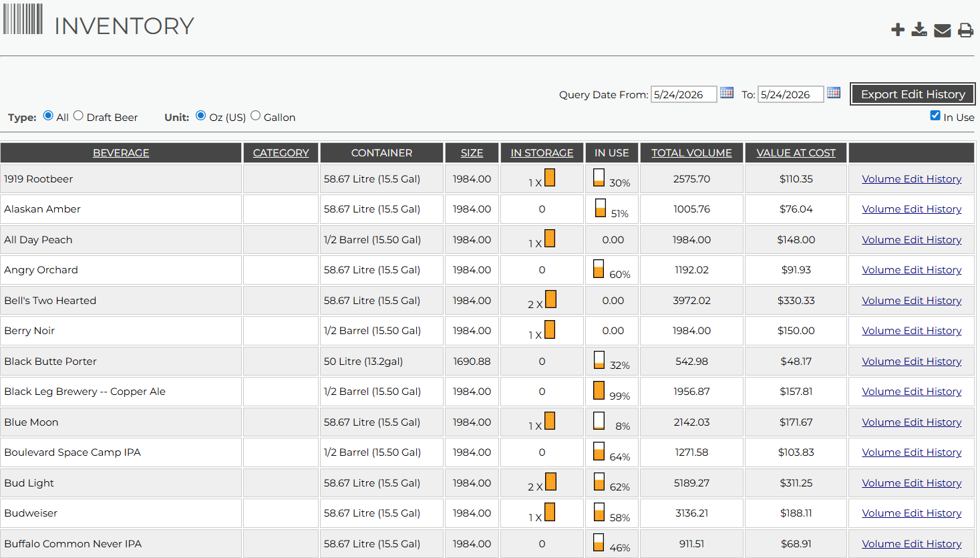Open Volume Edit History for 1919 Rootbeer
Screen dimensions: 980x558
coord(911,179)
